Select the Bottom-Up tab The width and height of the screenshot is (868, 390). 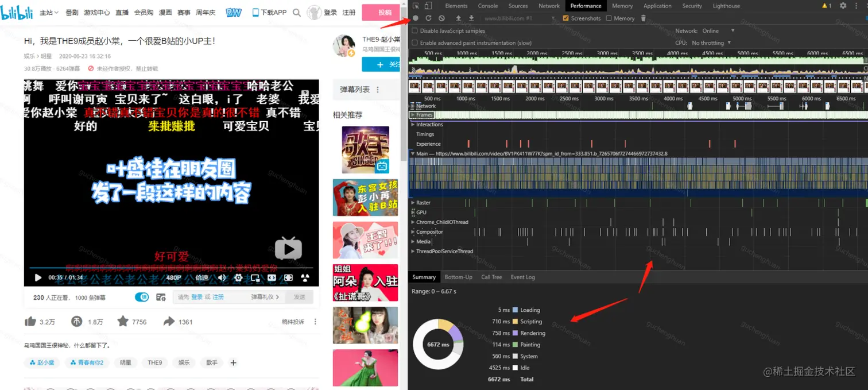[x=458, y=277]
